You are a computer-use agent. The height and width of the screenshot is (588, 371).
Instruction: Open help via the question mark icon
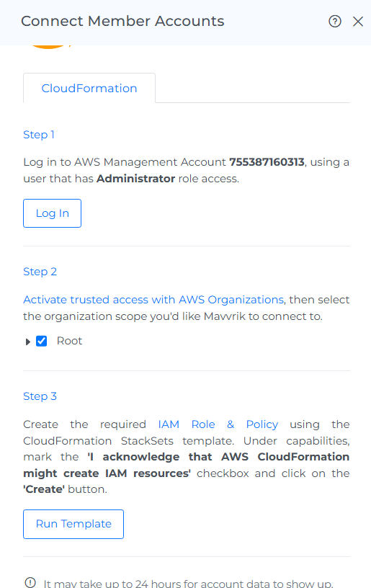[x=335, y=22]
